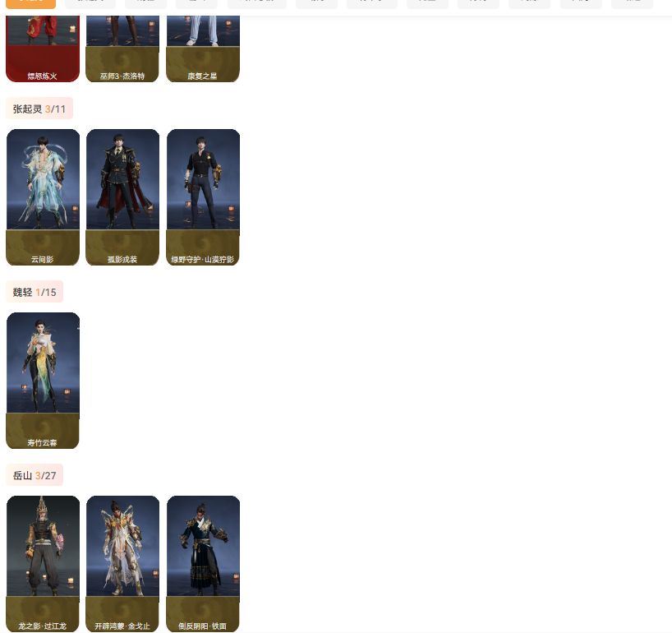This screenshot has width=672, height=633.
Task: Select the 孤影戎装 military coat skin
Action: click(x=122, y=197)
